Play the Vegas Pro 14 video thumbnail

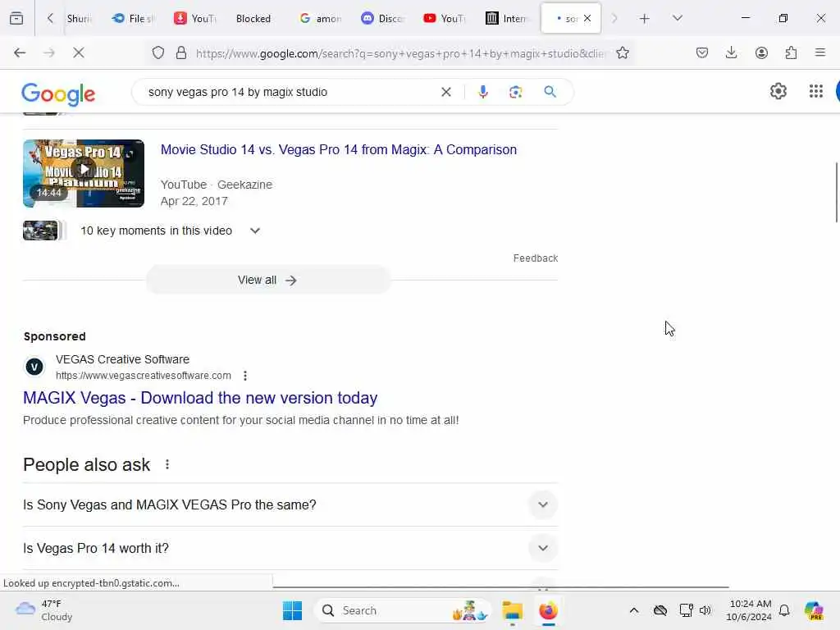(84, 173)
